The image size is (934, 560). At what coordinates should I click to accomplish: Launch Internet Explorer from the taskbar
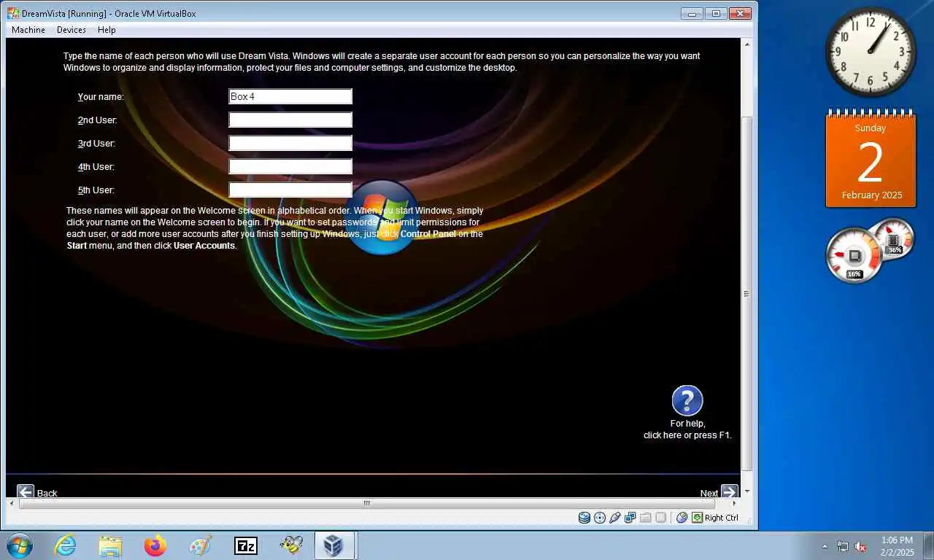pos(65,545)
